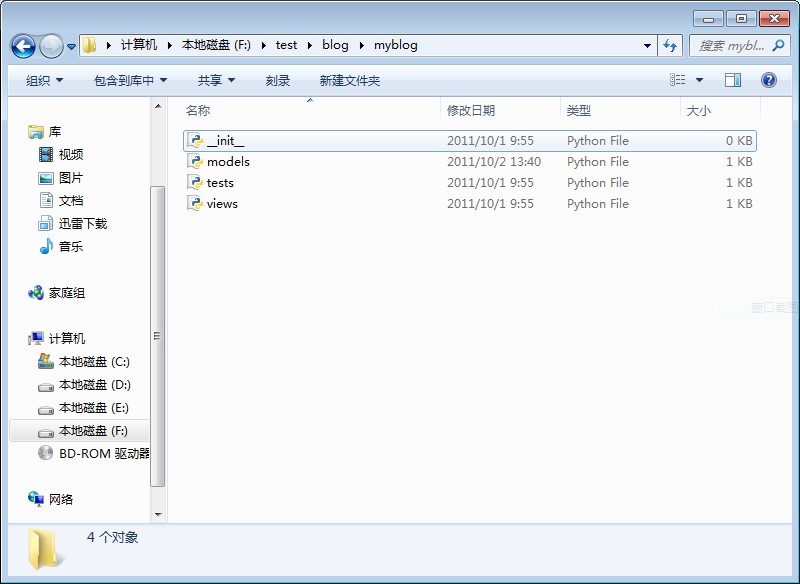The width and height of the screenshot is (800, 584).
Task: Open address bar history dropdown arrow
Action: click(647, 46)
